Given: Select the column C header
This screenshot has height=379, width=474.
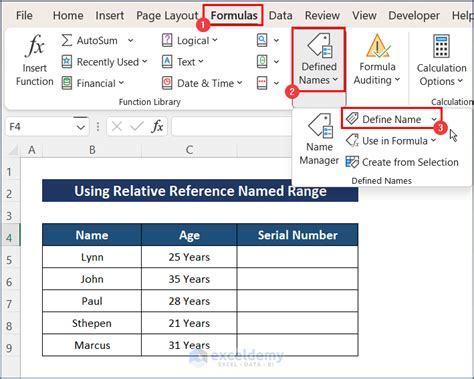Looking at the screenshot, I should point(189,150).
